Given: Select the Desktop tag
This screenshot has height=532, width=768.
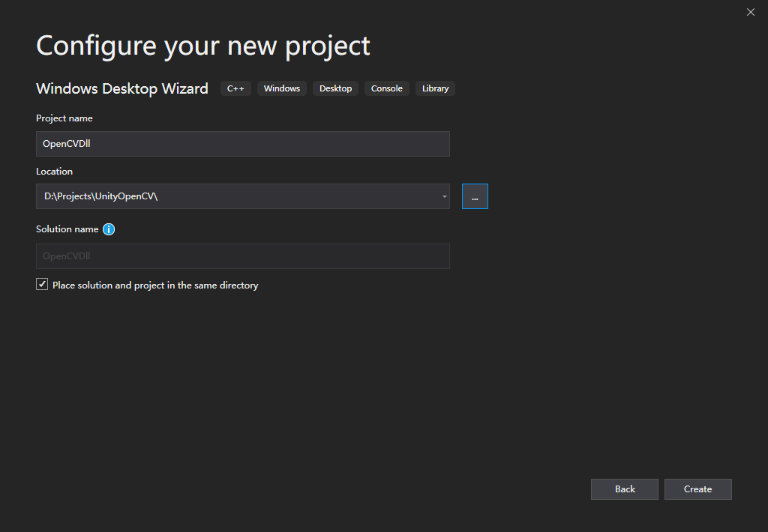Looking at the screenshot, I should point(335,88).
